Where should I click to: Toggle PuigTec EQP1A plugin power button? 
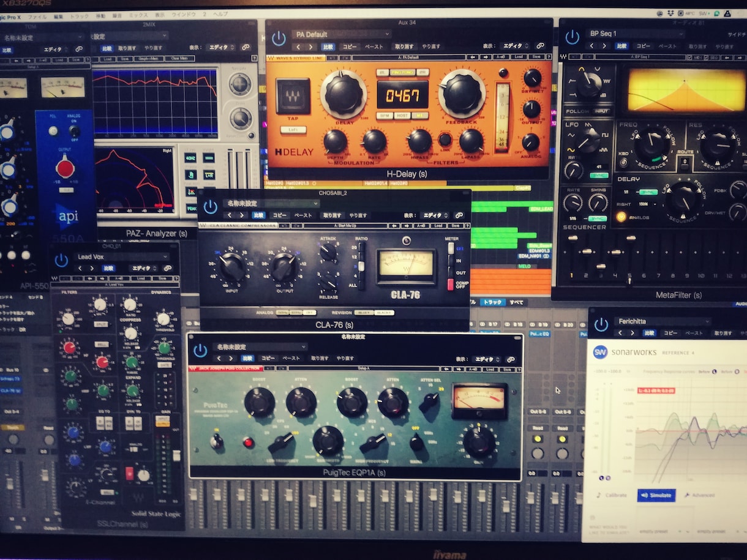(x=200, y=351)
